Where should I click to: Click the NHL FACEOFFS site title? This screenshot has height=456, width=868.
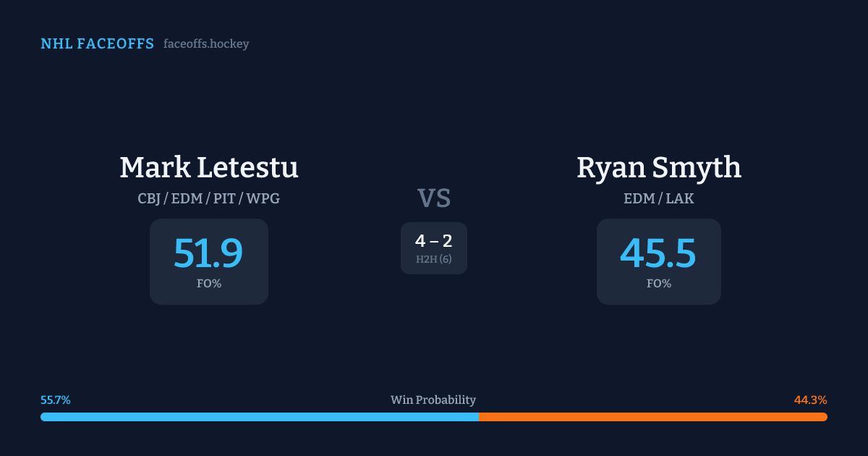pos(97,44)
